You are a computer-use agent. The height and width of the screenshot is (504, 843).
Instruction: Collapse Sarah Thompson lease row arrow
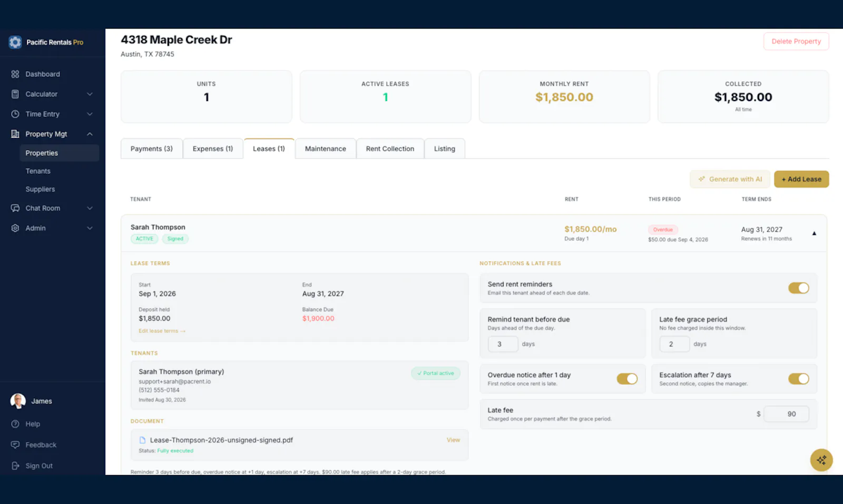click(x=814, y=233)
